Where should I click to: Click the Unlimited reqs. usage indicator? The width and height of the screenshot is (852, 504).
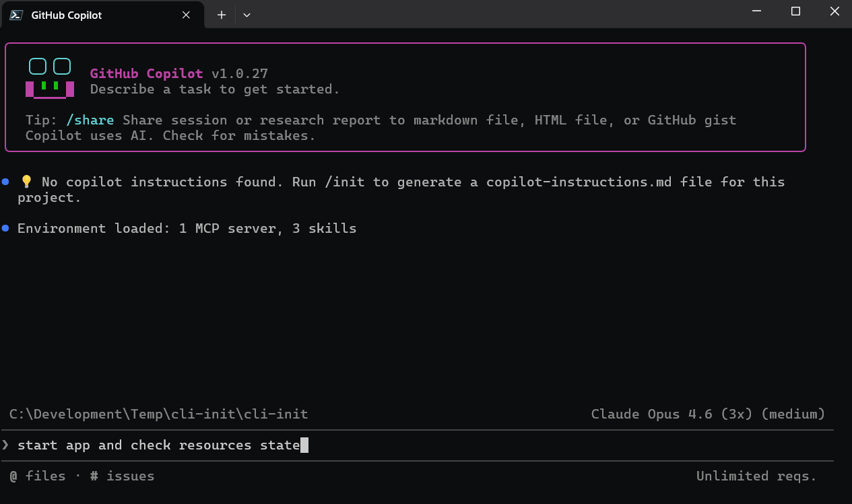(x=756, y=476)
